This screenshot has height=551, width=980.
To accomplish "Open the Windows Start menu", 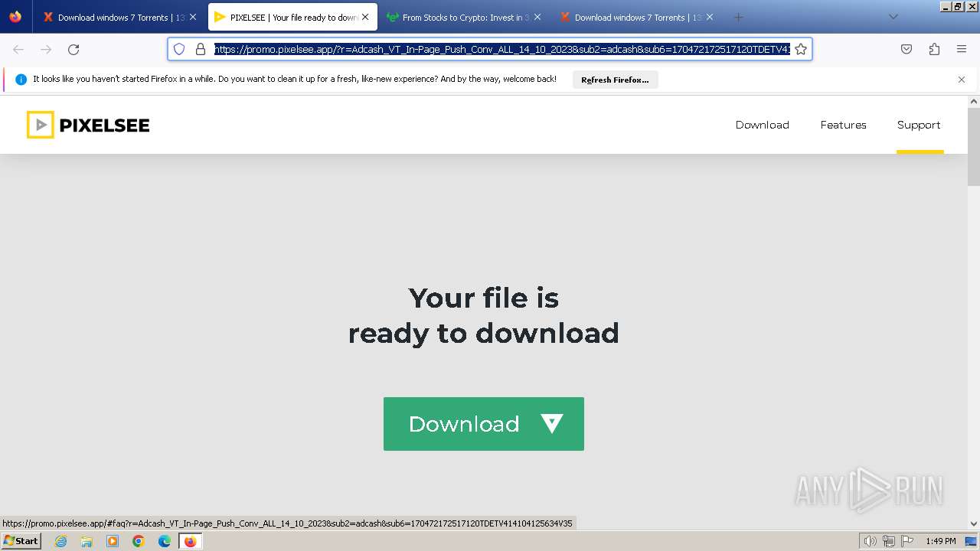I will click(x=21, y=540).
